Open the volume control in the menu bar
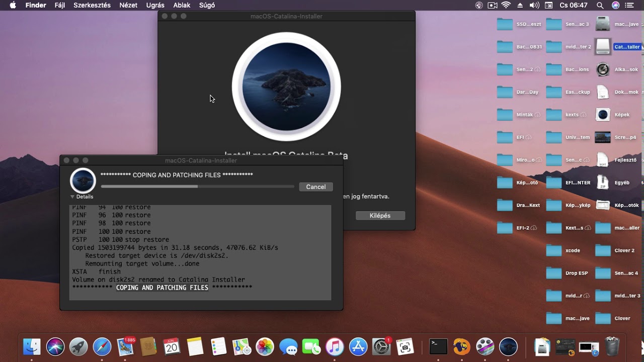The height and width of the screenshot is (362, 644). coord(534,5)
